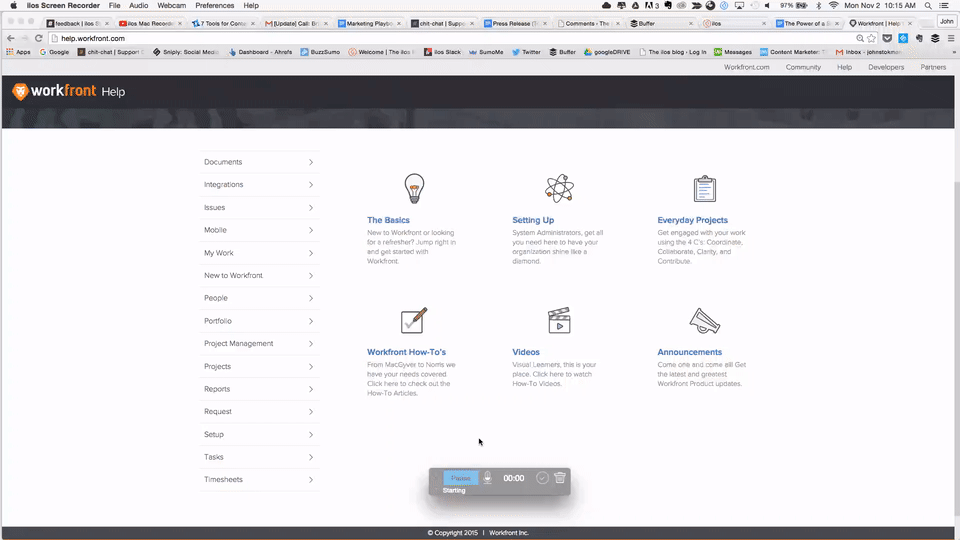Screen dimensions: 960x540
Task: Switch to the Buffer browser tab
Action: [661, 23]
